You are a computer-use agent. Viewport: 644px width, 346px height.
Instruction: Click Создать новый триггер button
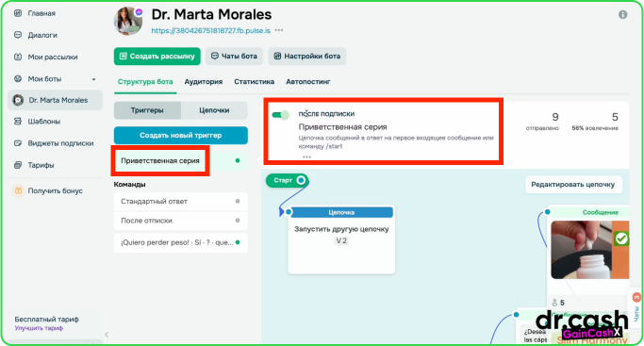point(181,136)
